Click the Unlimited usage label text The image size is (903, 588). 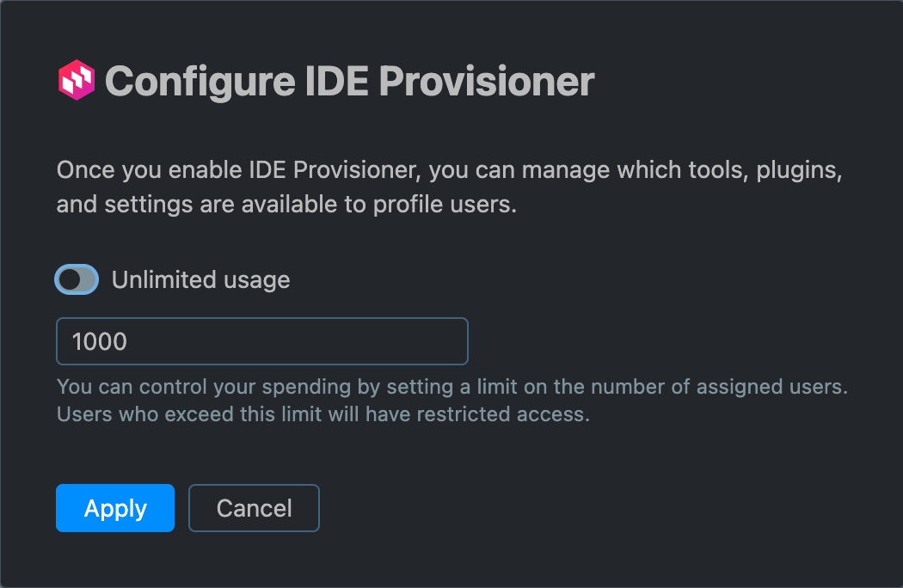coord(201,279)
